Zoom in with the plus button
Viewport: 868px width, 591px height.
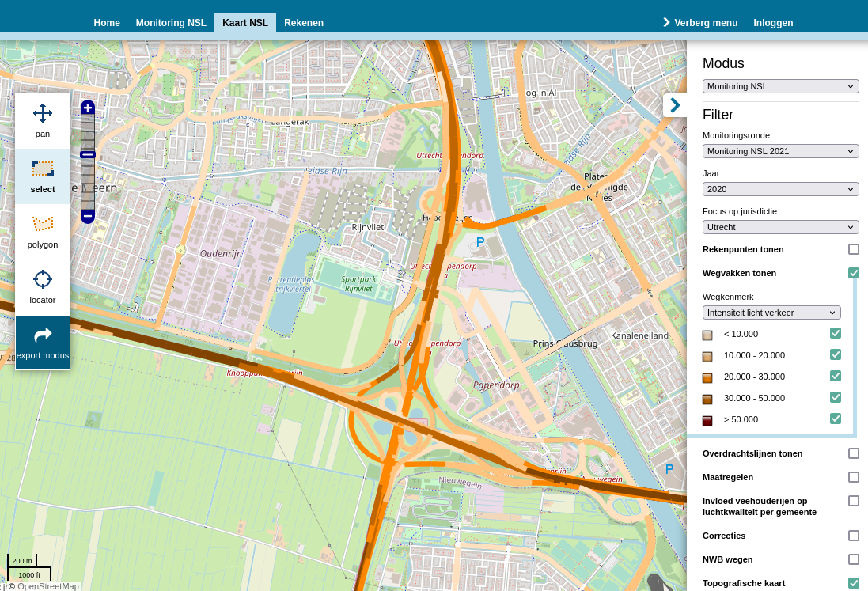(x=88, y=107)
